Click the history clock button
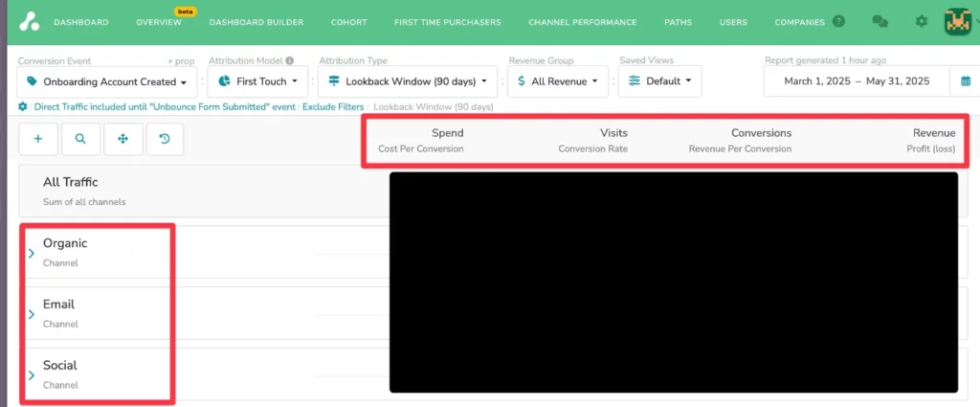 (165, 139)
